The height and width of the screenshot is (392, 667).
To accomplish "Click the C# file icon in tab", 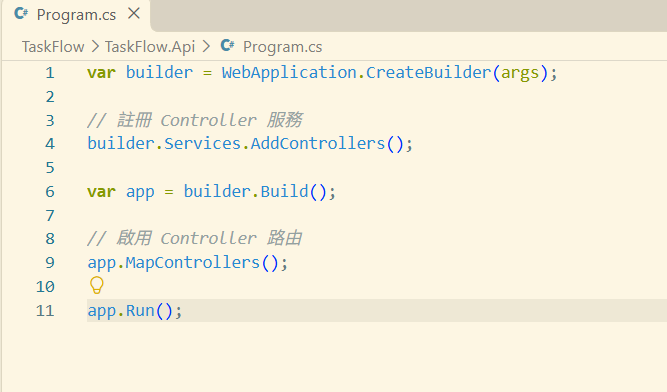I will pyautogui.click(x=21, y=14).
